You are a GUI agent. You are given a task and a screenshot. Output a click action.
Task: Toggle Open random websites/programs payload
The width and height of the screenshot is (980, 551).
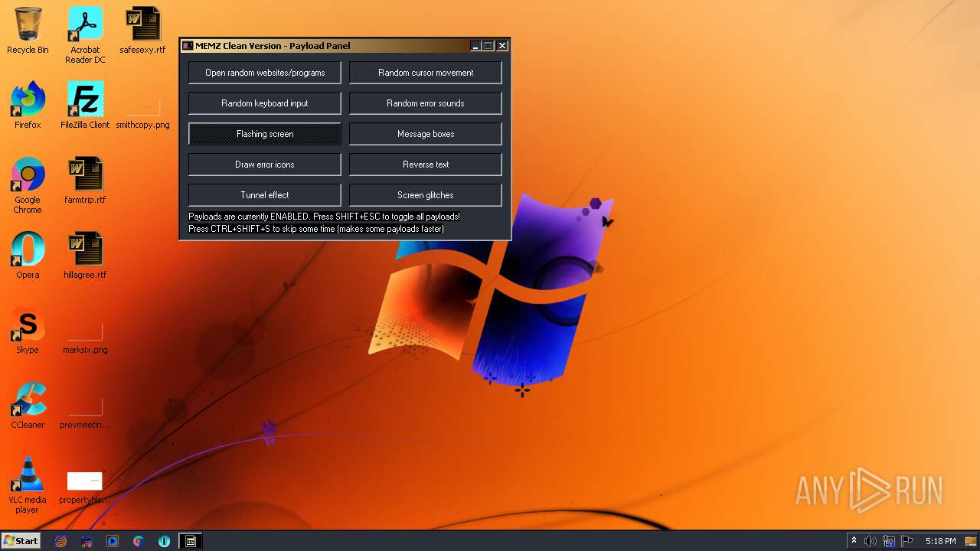(x=265, y=73)
